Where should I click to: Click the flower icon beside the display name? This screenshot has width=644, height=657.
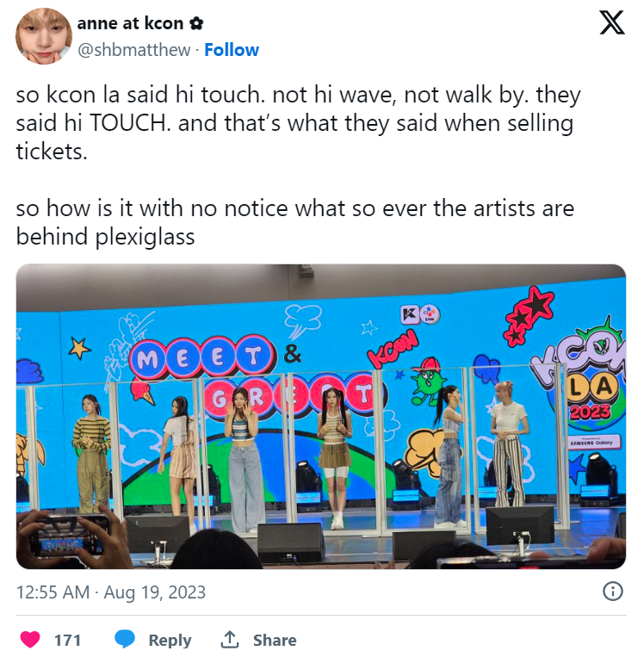pos(196,23)
